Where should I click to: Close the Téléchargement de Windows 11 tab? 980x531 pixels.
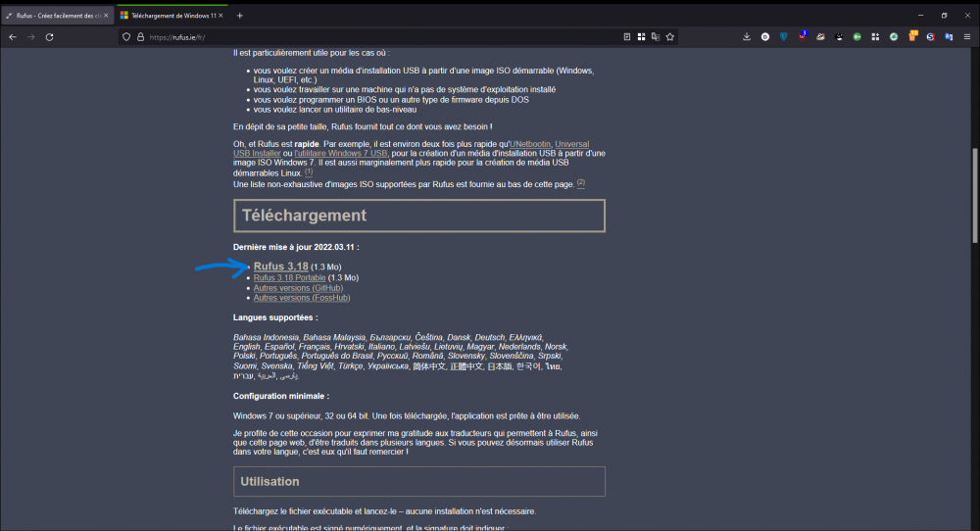pos(220,16)
